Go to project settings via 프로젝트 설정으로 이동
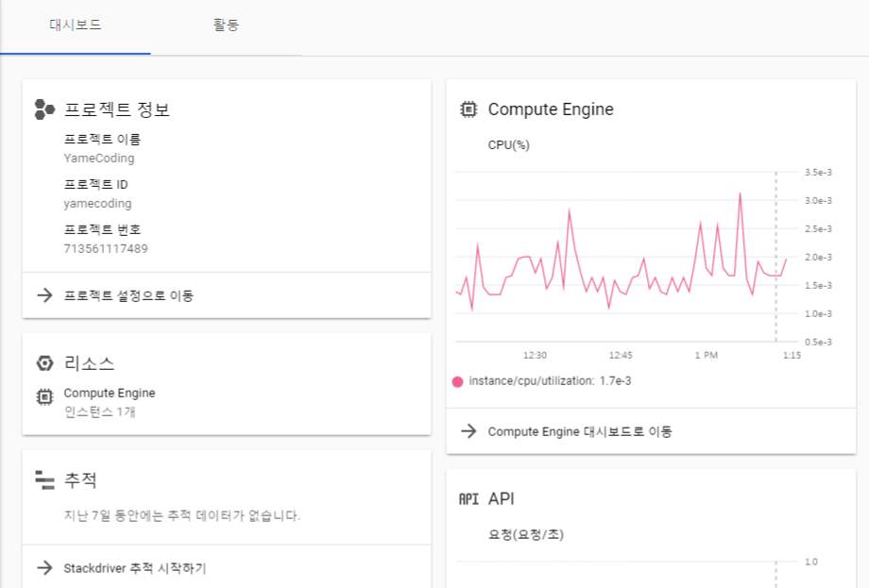869x588 pixels. tap(128, 295)
